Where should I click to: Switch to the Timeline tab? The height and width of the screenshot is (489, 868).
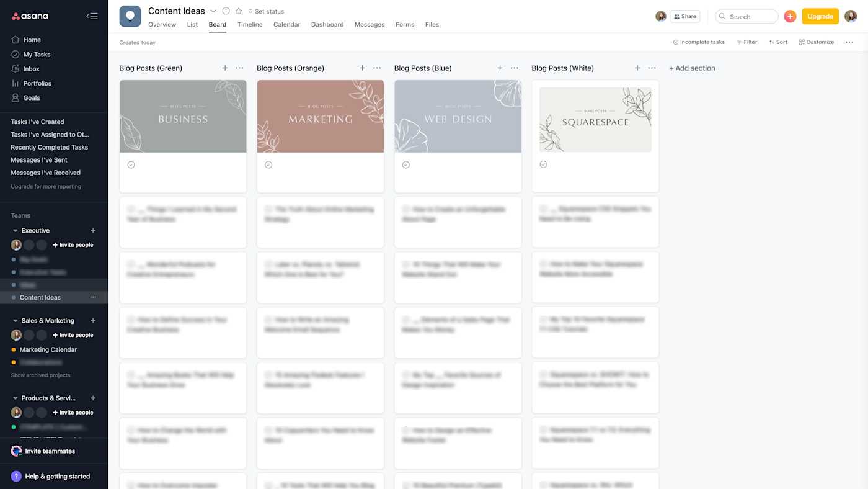coord(250,25)
